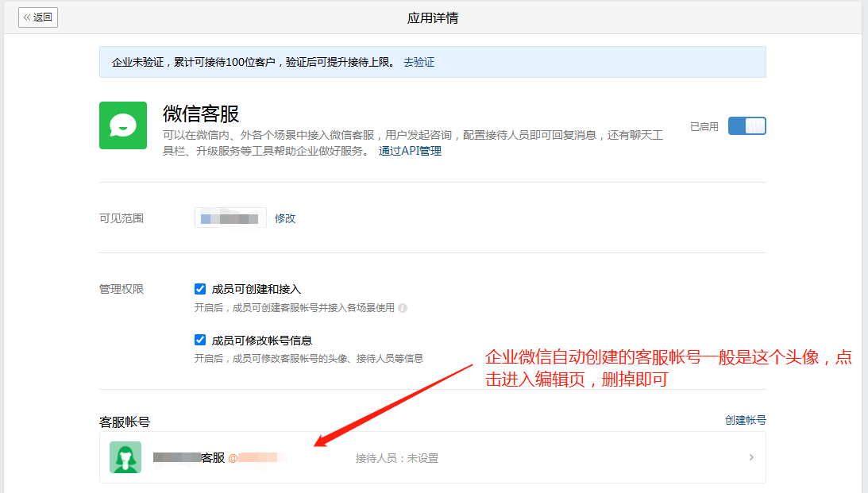The image size is (868, 493).
Task: Open account row via right chevron
Action: [751, 457]
